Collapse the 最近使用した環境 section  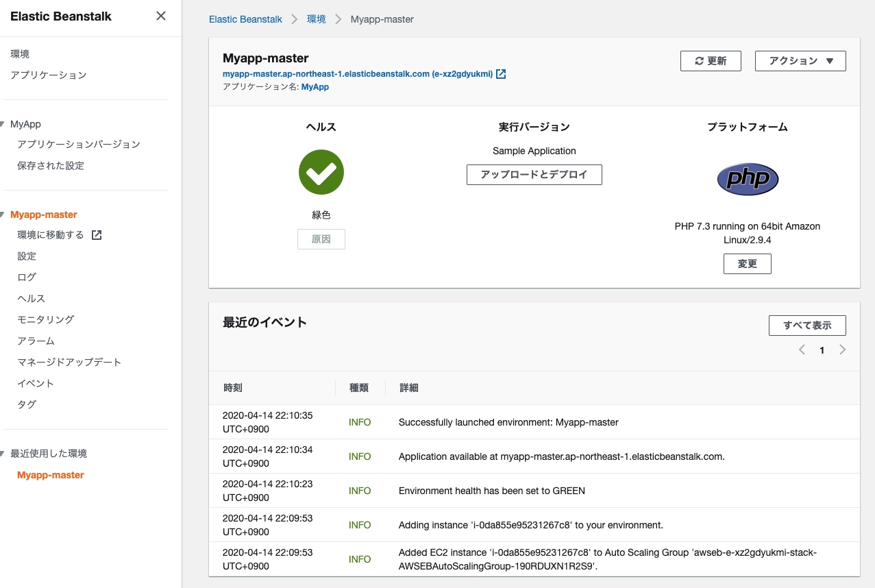(x=3, y=454)
